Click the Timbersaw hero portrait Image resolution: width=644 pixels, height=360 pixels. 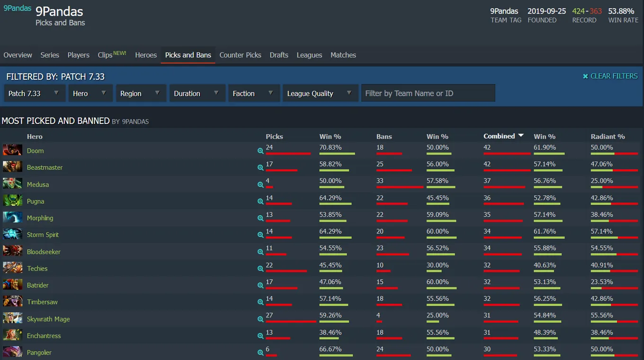[12, 301]
